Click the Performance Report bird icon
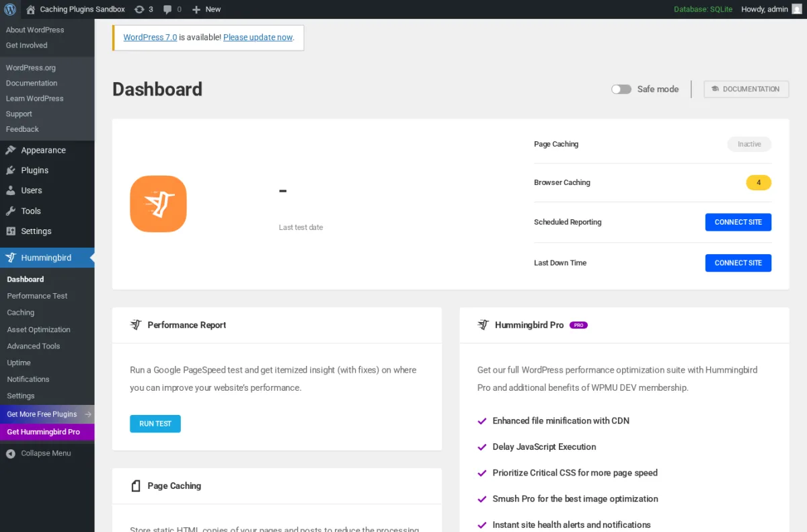 coord(136,325)
